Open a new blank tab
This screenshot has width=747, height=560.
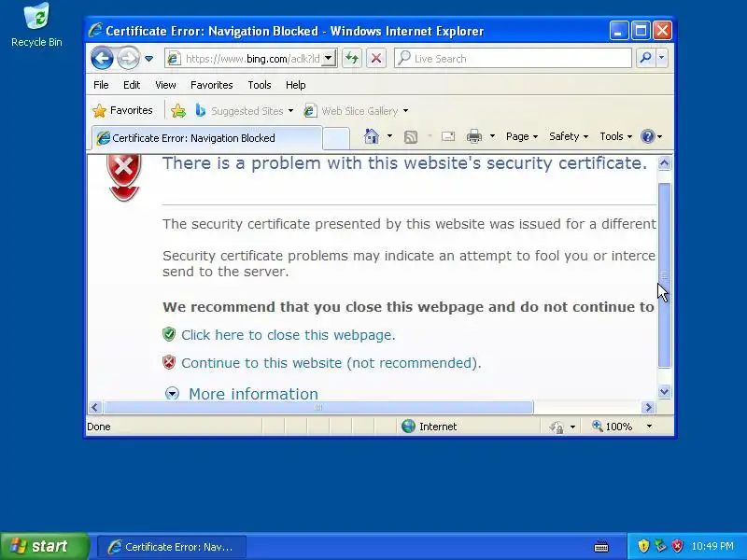click(x=336, y=138)
